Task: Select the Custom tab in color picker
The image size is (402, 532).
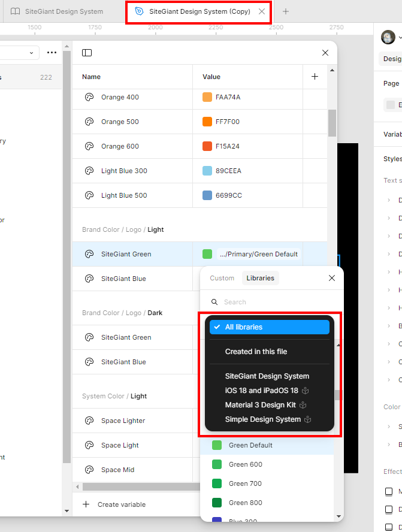Action: point(222,278)
